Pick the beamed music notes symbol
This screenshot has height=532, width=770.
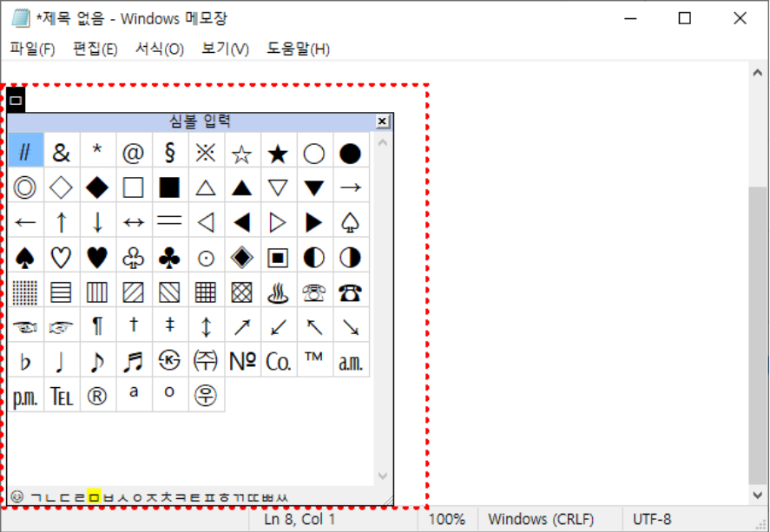133,362
